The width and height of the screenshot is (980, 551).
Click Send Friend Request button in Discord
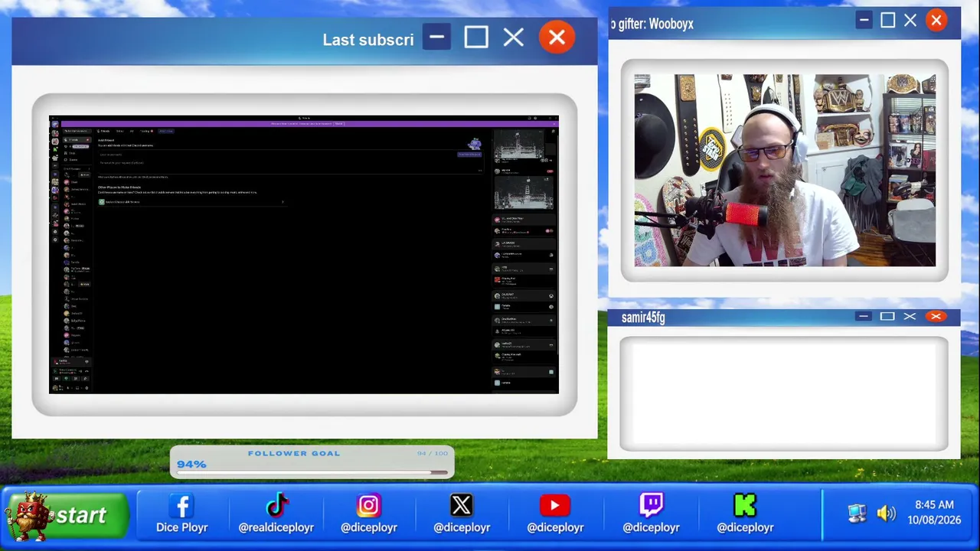pos(469,155)
